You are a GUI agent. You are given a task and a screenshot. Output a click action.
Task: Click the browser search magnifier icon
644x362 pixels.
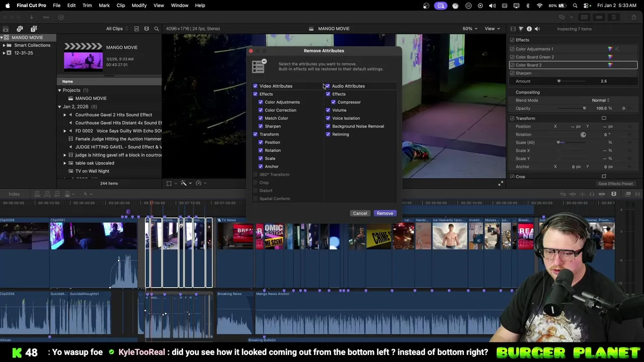(156, 29)
